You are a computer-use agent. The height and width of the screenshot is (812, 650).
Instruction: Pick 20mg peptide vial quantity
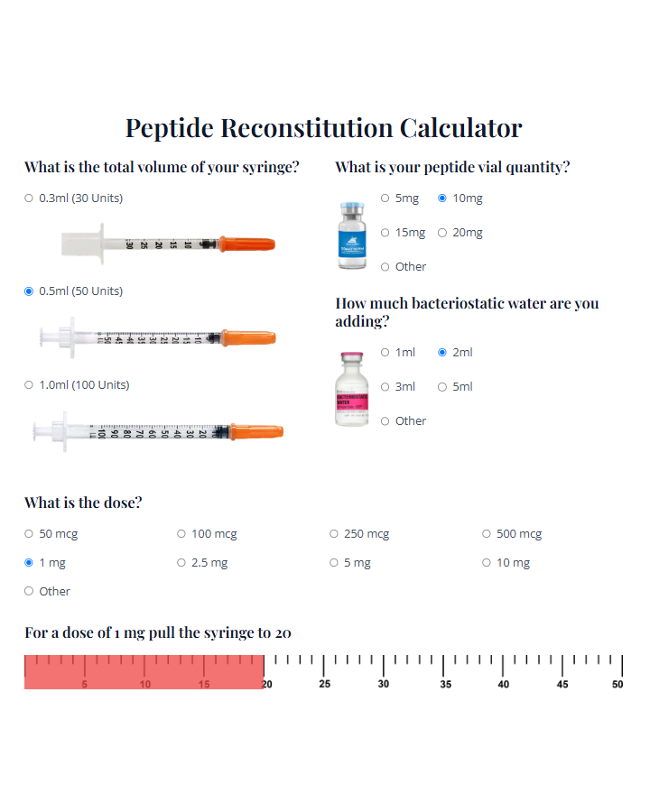[442, 233]
